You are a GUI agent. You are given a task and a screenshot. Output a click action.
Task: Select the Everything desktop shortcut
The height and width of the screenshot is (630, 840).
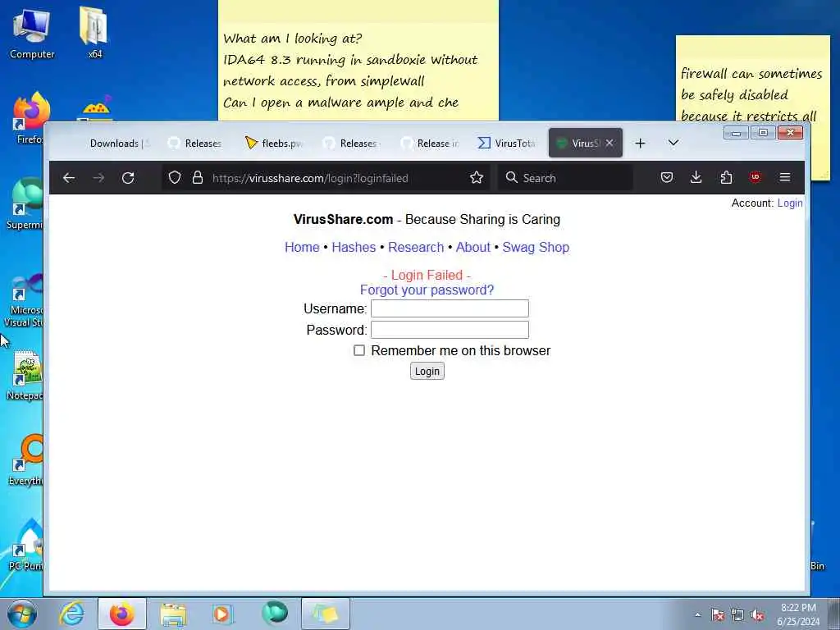(25, 461)
